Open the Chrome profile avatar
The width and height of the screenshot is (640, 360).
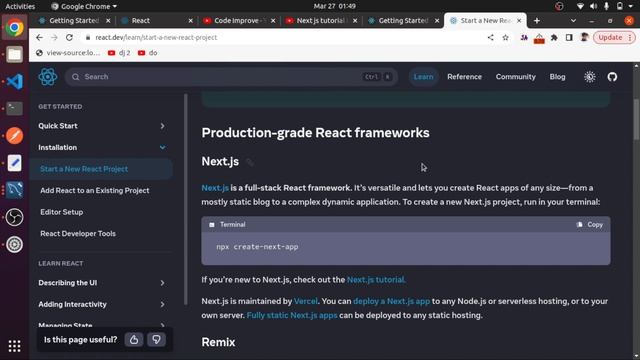pyautogui.click(x=584, y=38)
